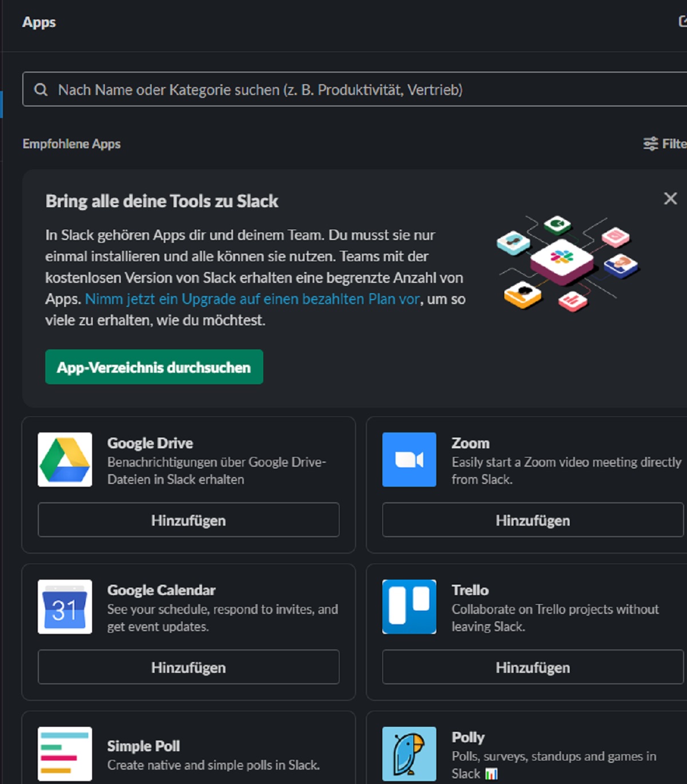The height and width of the screenshot is (784, 687).
Task: Add Zoom with Hinzufügen button
Action: click(x=533, y=520)
